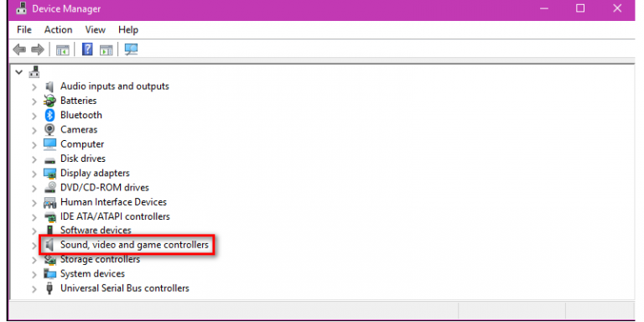Expand the Disk drives category
This screenshot has width=644, height=322.
[x=34, y=159]
